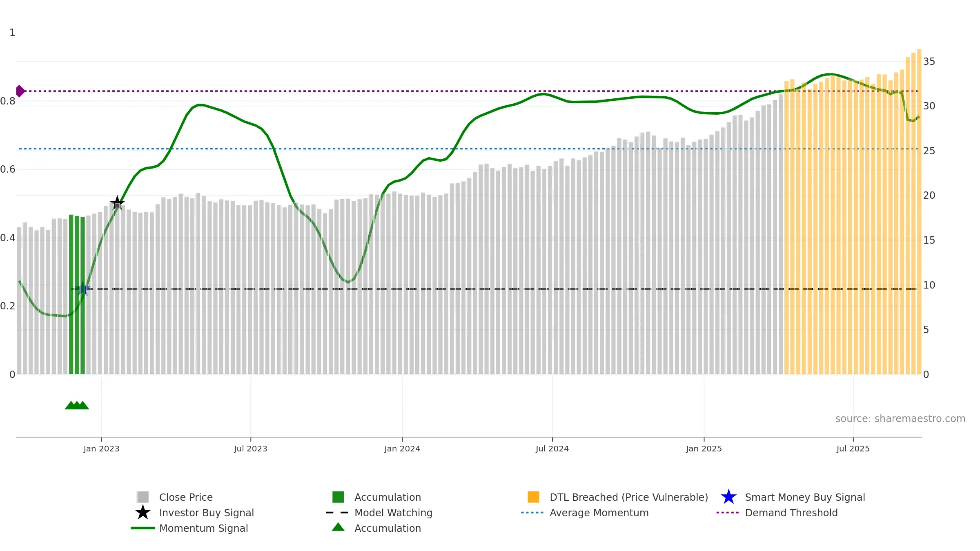Image resolution: width=980 pixels, height=551 pixels.
Task: Click the gray Close Price legend swatch
Action: pyautogui.click(x=143, y=497)
